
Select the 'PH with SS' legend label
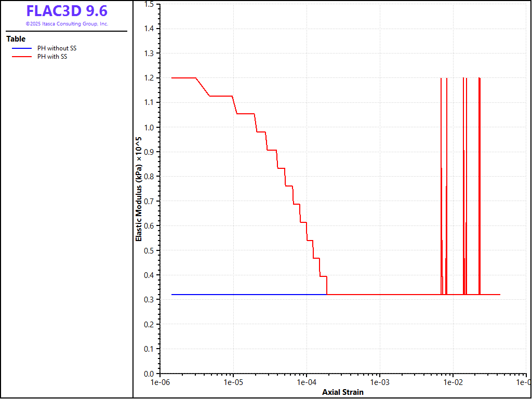pos(52,57)
